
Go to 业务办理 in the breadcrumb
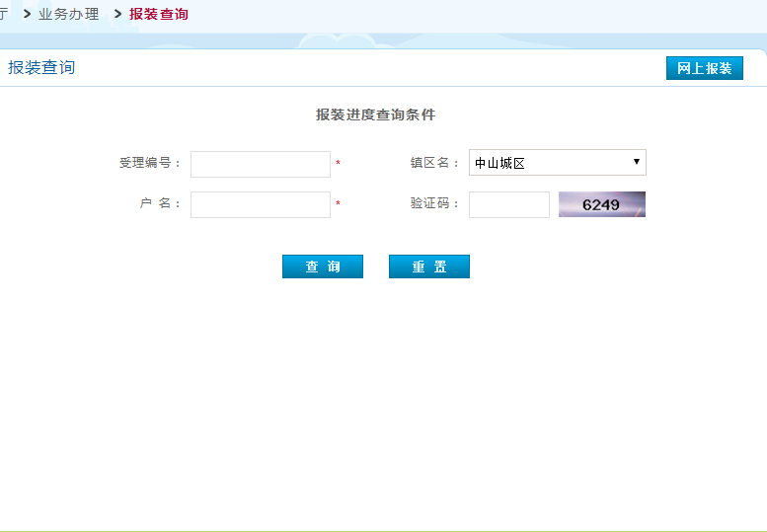coord(68,14)
